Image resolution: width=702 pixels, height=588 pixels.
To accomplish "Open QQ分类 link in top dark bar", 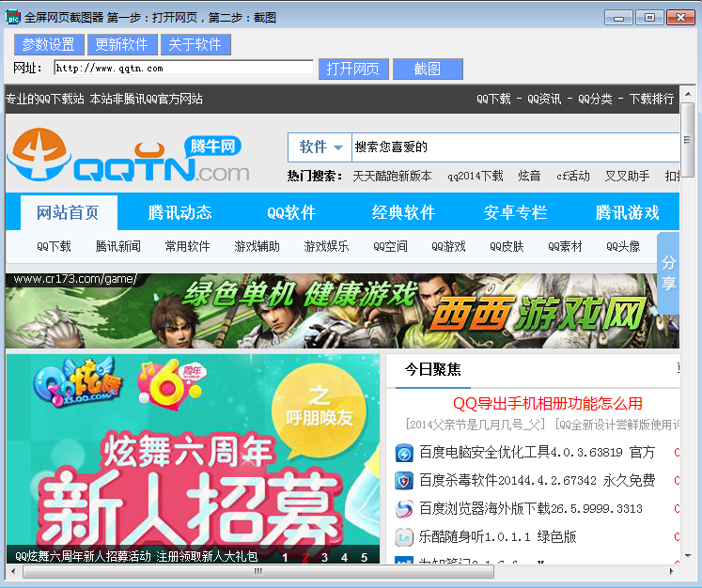I will point(595,99).
